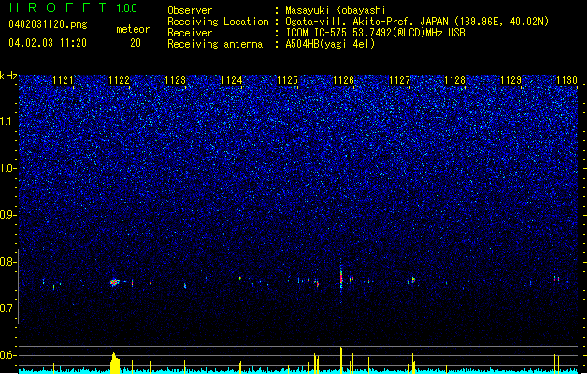Image resolution: width=588 pixels, height=374 pixels.
Task: Click the 0.6 frequency axis label
Action: point(8,355)
